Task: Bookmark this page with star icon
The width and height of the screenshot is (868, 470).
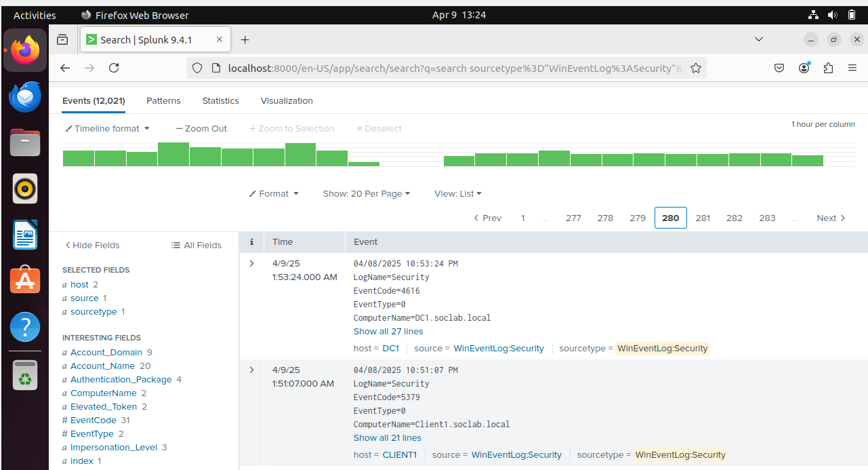Action: pos(695,68)
